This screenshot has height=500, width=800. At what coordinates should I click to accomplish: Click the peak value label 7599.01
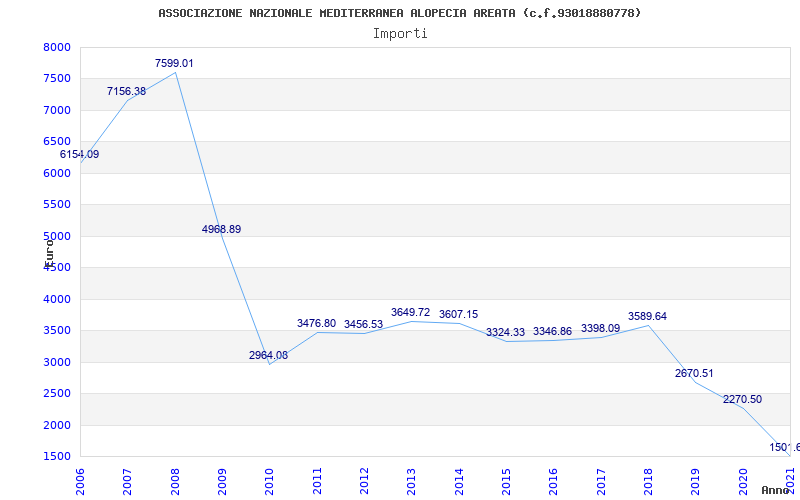(174, 63)
